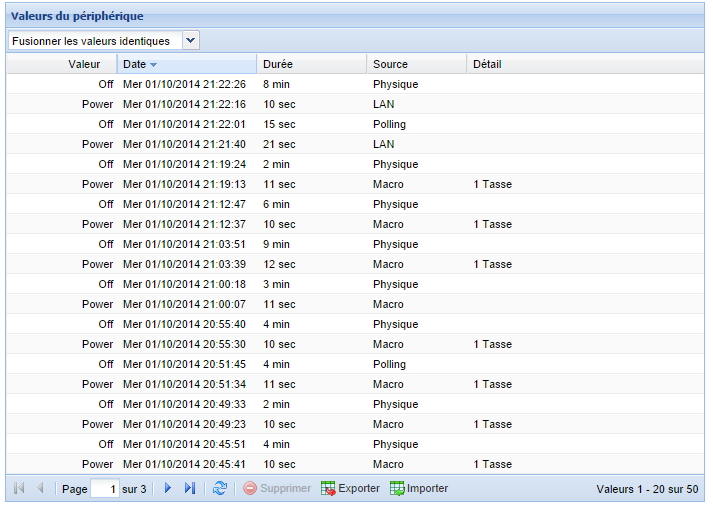The width and height of the screenshot is (713, 508).
Task: Select row dated 01/10/2014 21:21:40
Action: click(355, 144)
